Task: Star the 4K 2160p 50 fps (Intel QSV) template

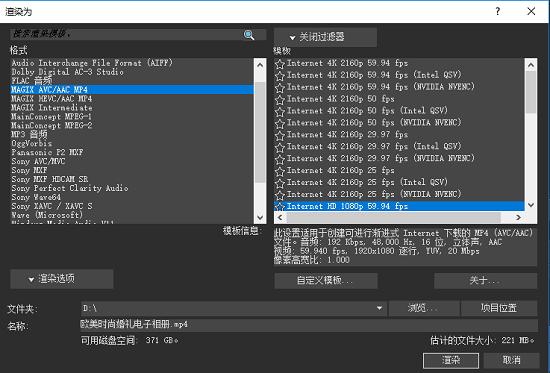Action: 280,112
